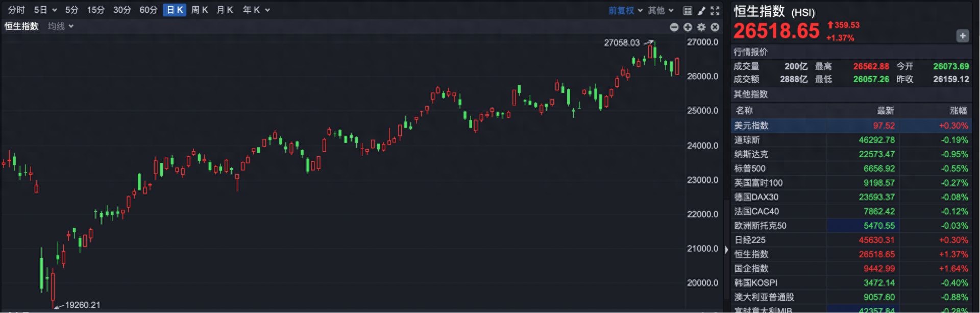This screenshot has height=313, width=980.
Task: Open chart settings gear
Action: click(701, 27)
